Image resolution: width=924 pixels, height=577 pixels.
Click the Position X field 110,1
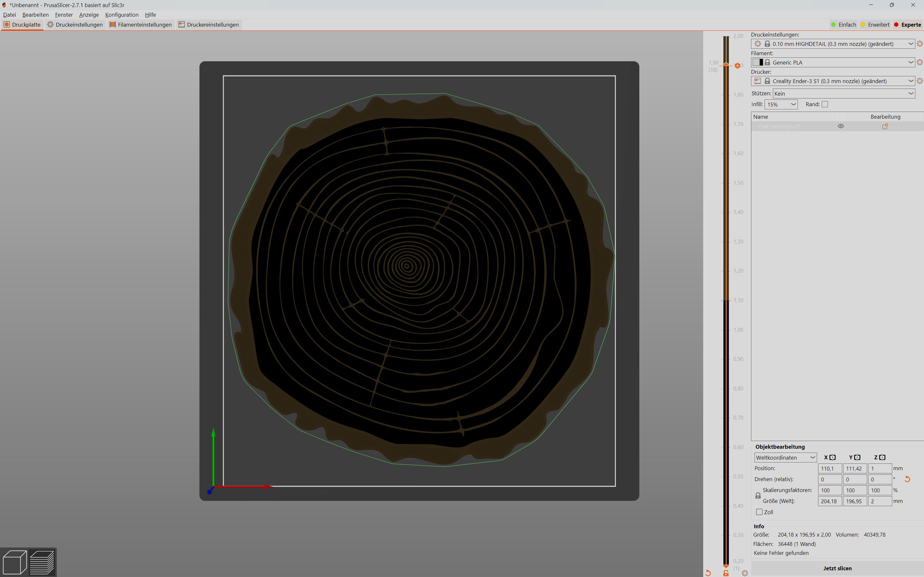tap(830, 469)
